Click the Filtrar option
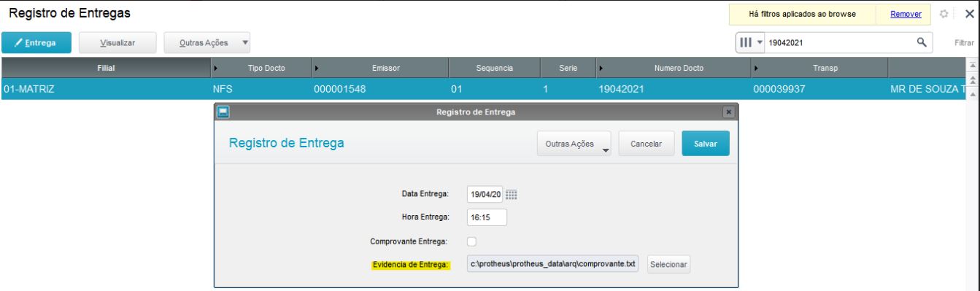 (964, 44)
